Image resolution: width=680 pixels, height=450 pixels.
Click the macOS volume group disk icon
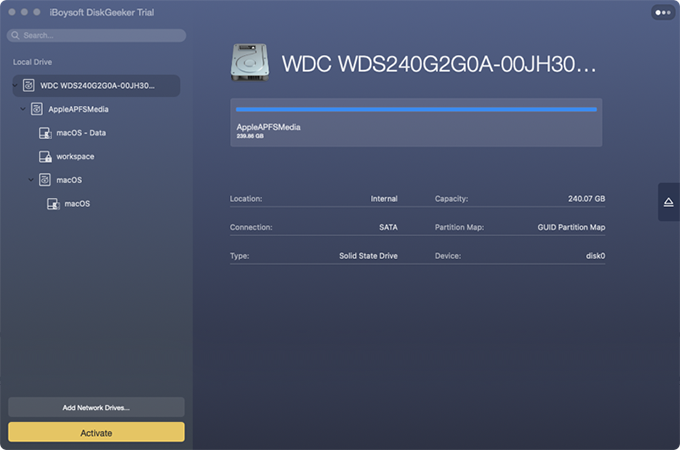coord(45,180)
